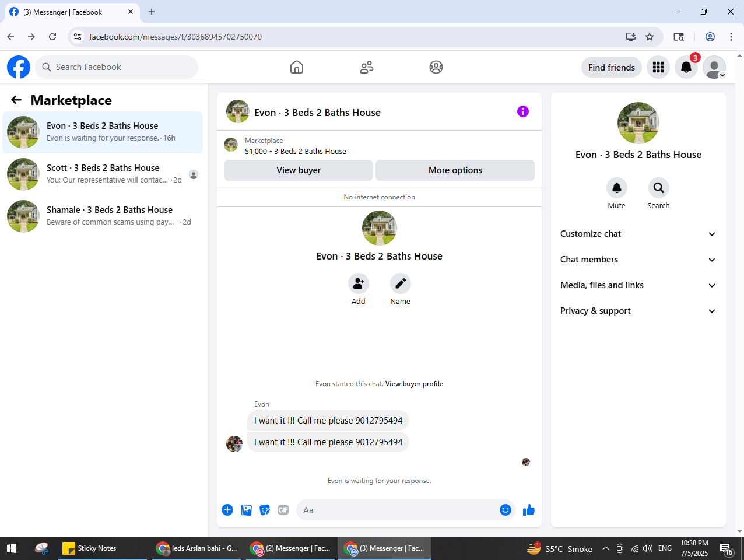This screenshot has height=560, width=744.
Task: Open the Facebook logo home link
Action: click(19, 67)
